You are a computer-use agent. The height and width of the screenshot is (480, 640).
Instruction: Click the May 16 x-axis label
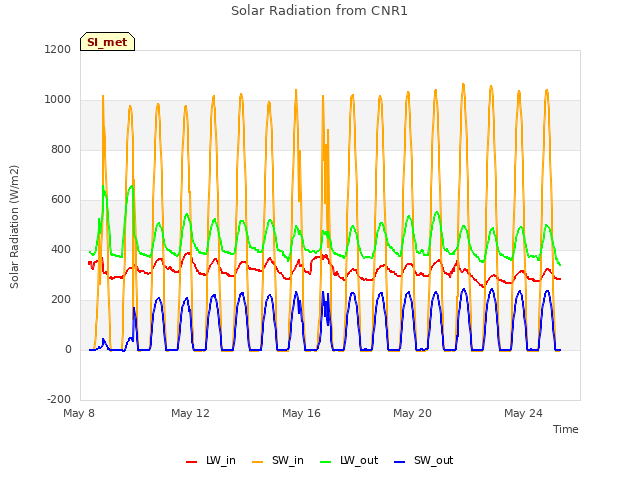(x=301, y=413)
